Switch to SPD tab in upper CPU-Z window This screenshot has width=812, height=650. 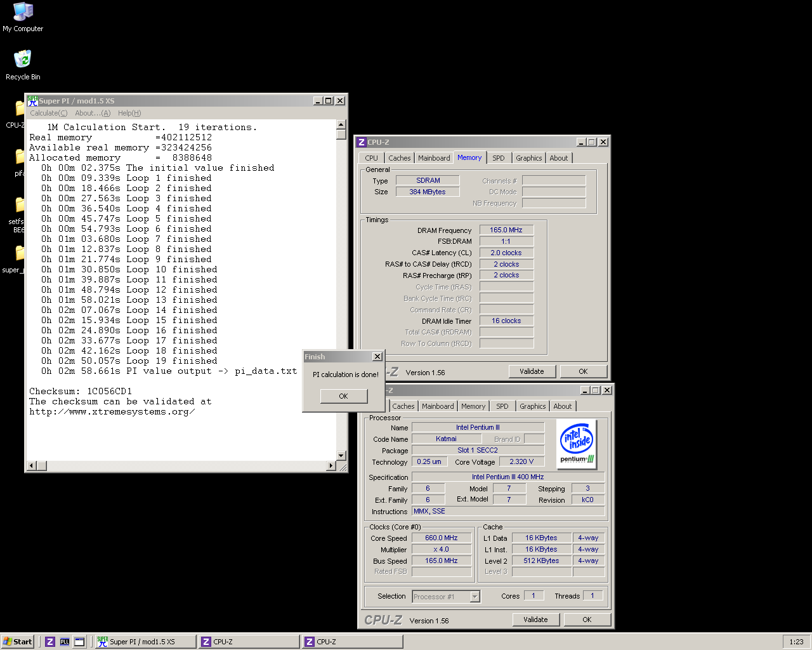[499, 158]
